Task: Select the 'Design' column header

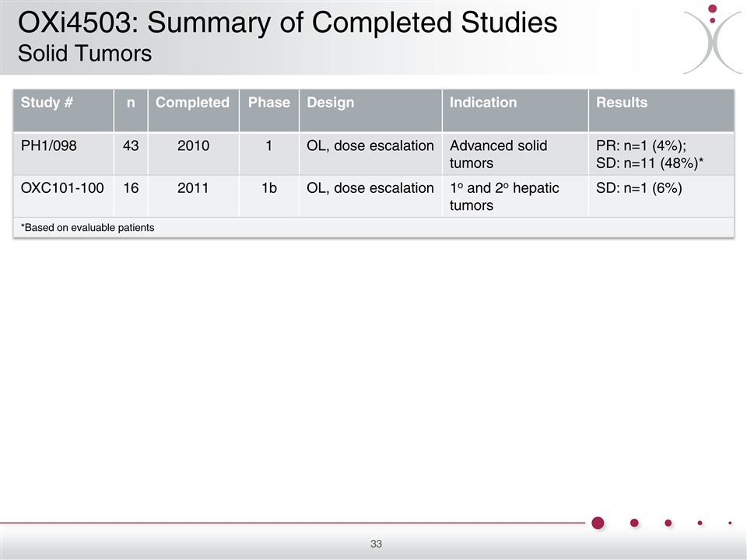Action: (331, 103)
